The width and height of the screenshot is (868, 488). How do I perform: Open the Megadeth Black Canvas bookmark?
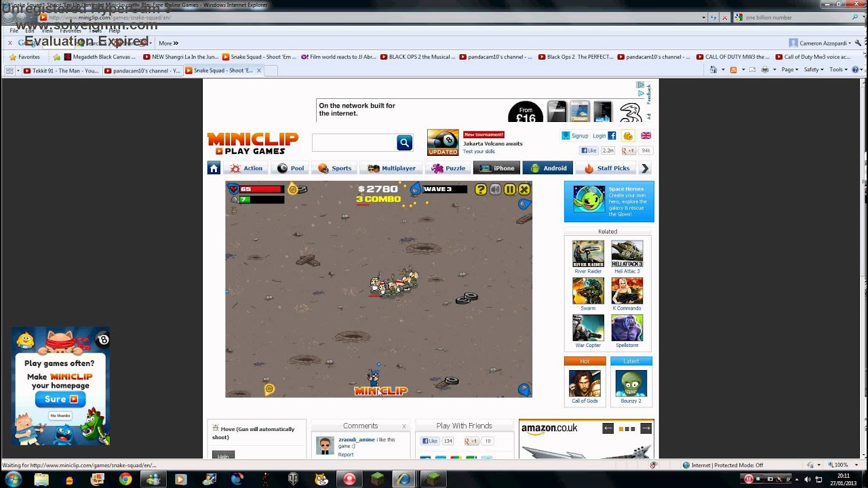click(x=100, y=57)
